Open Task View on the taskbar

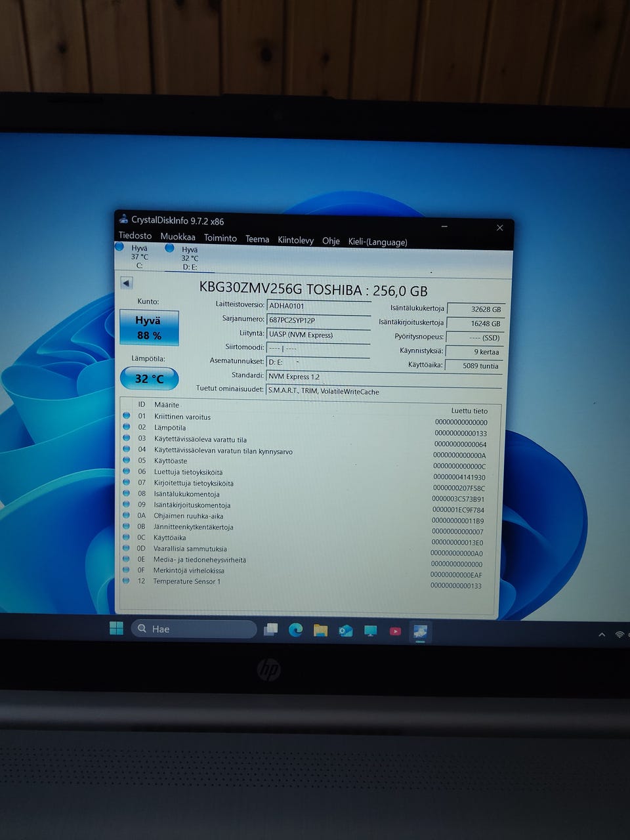point(270,630)
